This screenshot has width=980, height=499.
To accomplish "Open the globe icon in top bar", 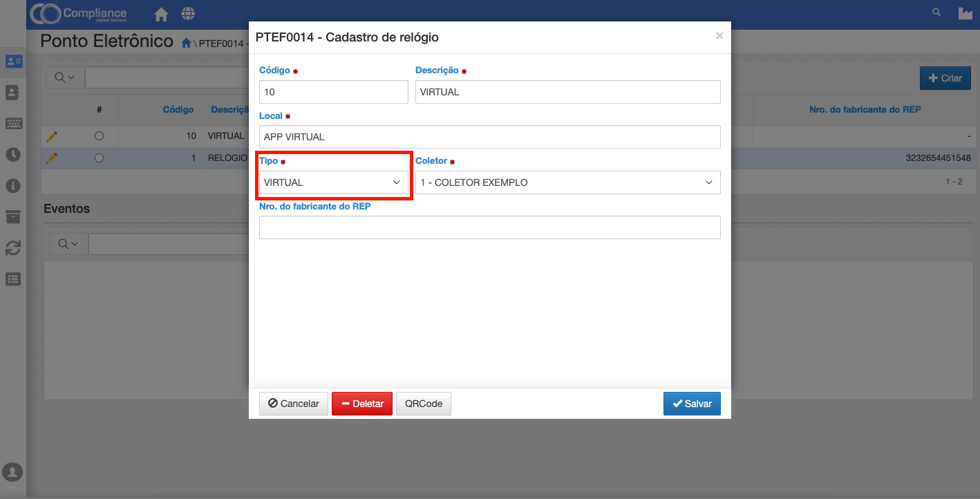I will tap(188, 14).
